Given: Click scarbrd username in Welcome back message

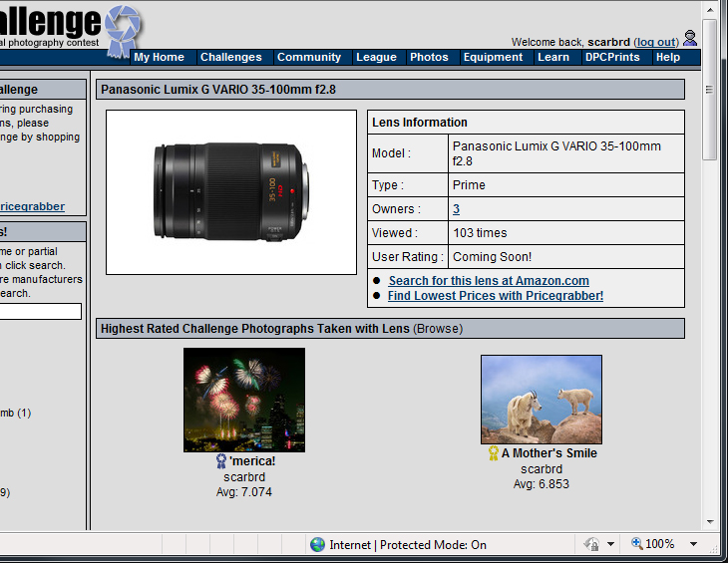Looking at the screenshot, I should point(608,42).
